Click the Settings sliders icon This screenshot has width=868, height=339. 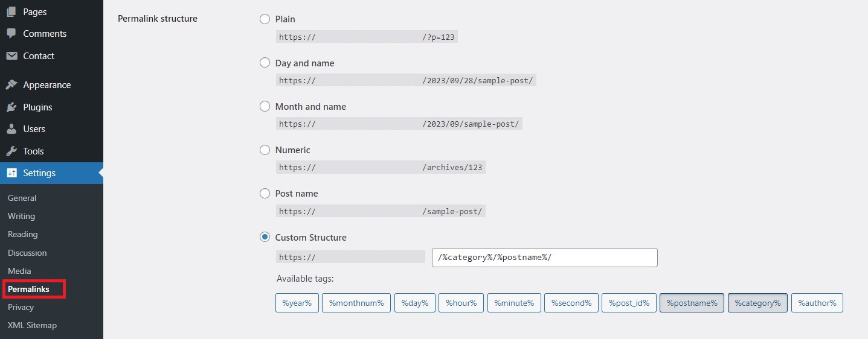11,173
